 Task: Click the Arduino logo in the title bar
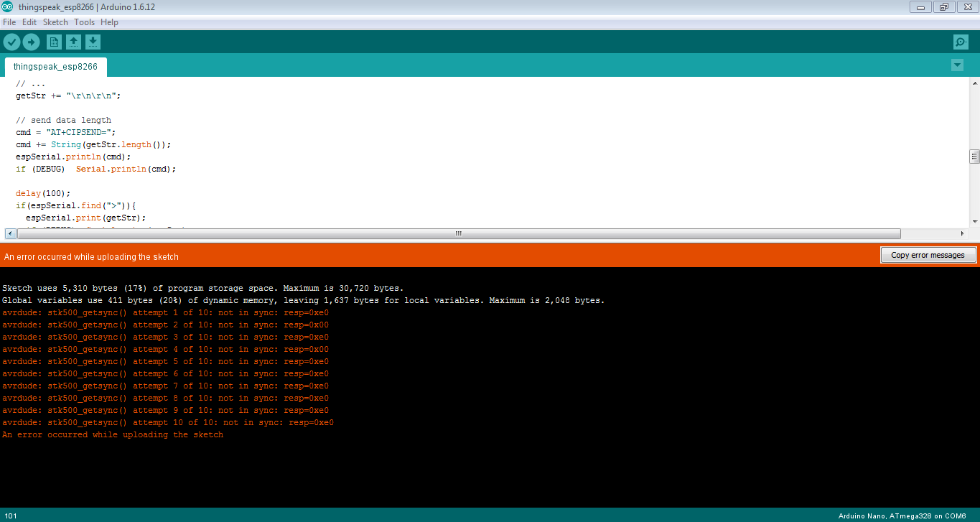pyautogui.click(x=7, y=7)
